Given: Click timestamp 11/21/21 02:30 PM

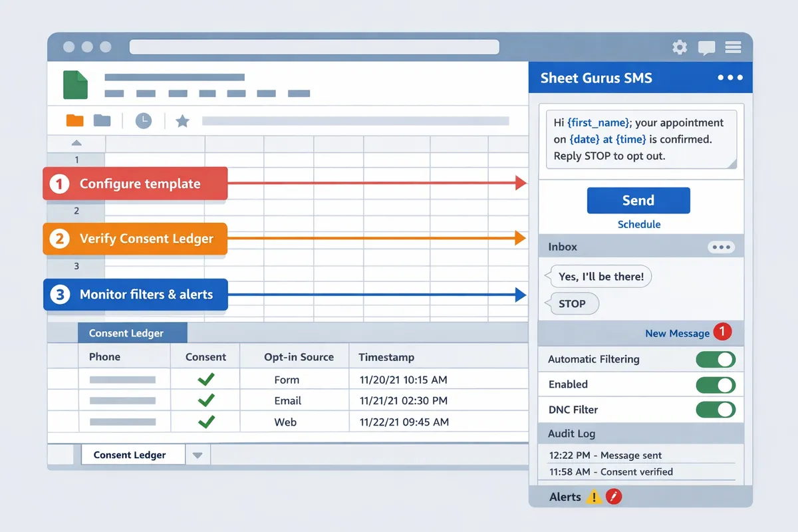Looking at the screenshot, I should click(404, 401).
